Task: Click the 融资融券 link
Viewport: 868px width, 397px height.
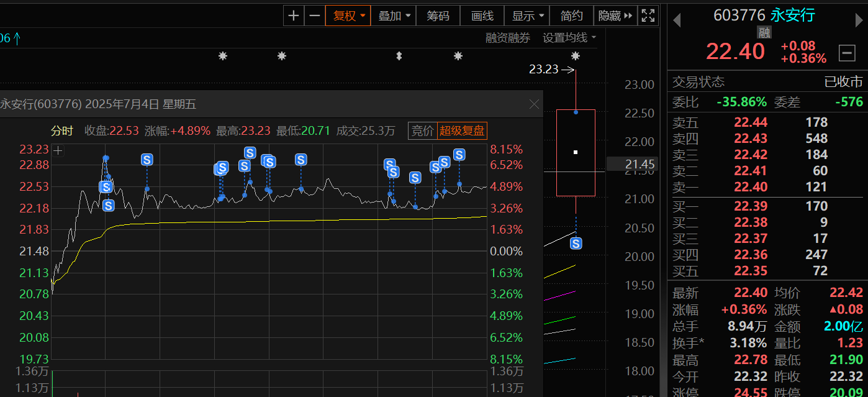Action: pos(508,38)
